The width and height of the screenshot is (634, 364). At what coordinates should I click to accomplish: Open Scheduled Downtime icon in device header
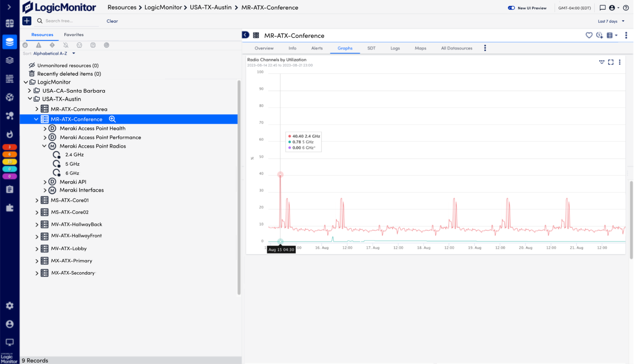(x=599, y=35)
